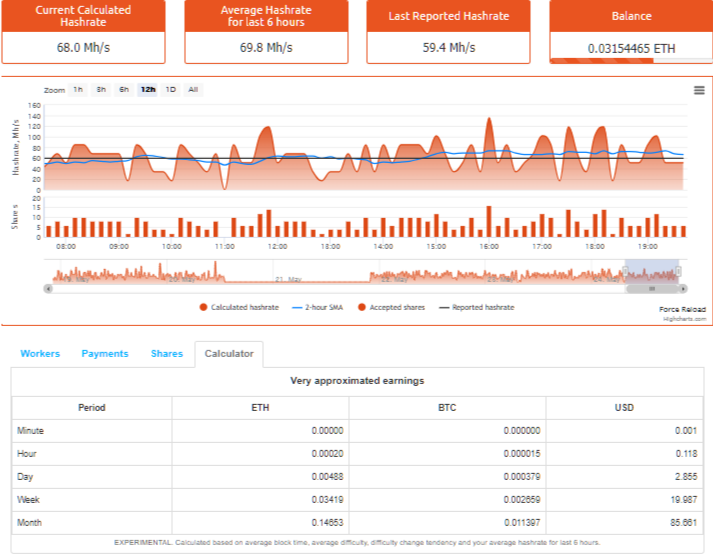Screen dimensions: 713x554
Task: Open the Workers tab
Action: pyautogui.click(x=40, y=354)
